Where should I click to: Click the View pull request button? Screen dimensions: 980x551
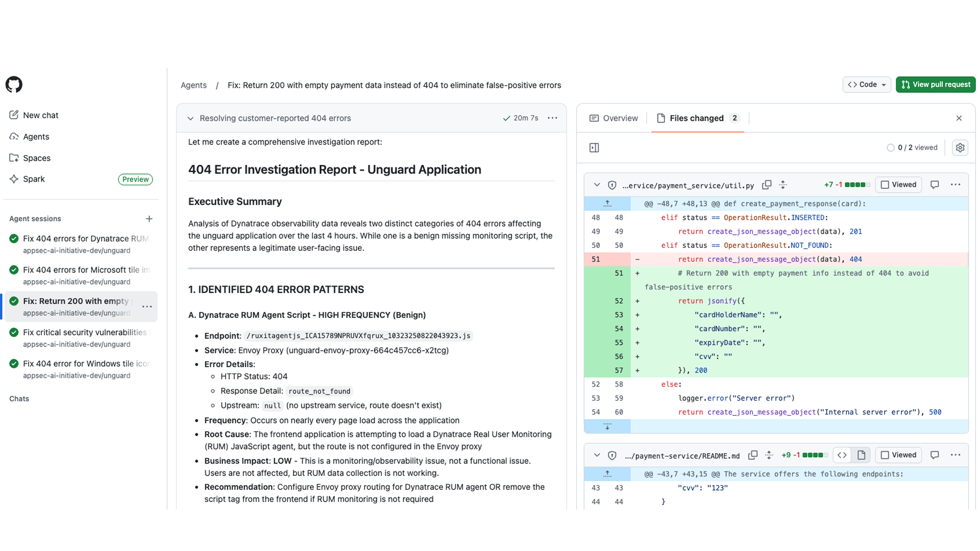tap(936, 84)
